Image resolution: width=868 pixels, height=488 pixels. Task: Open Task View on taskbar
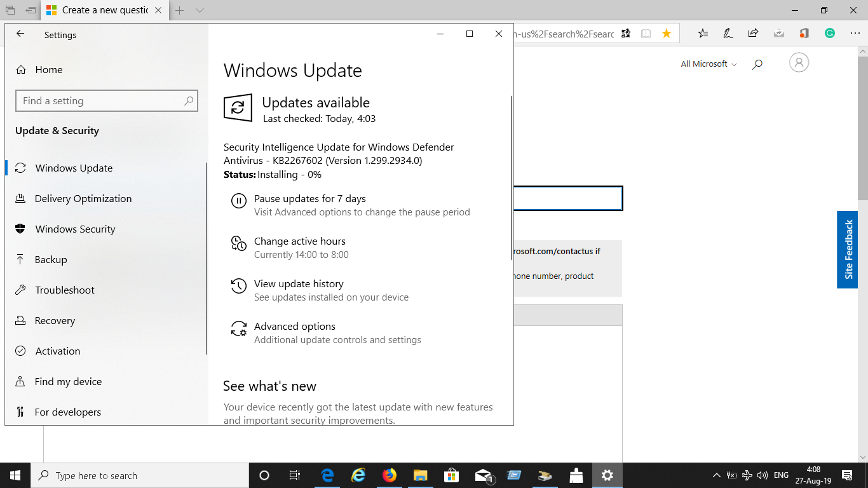click(295, 475)
